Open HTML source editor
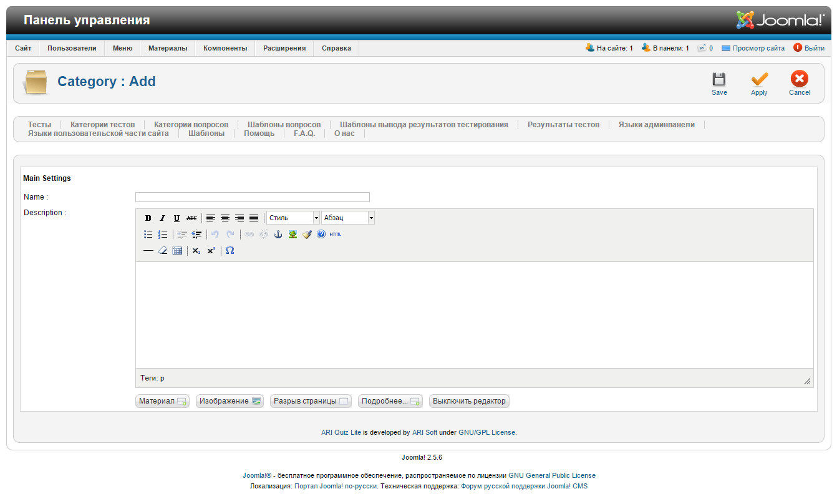The width and height of the screenshot is (837, 504). [336, 235]
